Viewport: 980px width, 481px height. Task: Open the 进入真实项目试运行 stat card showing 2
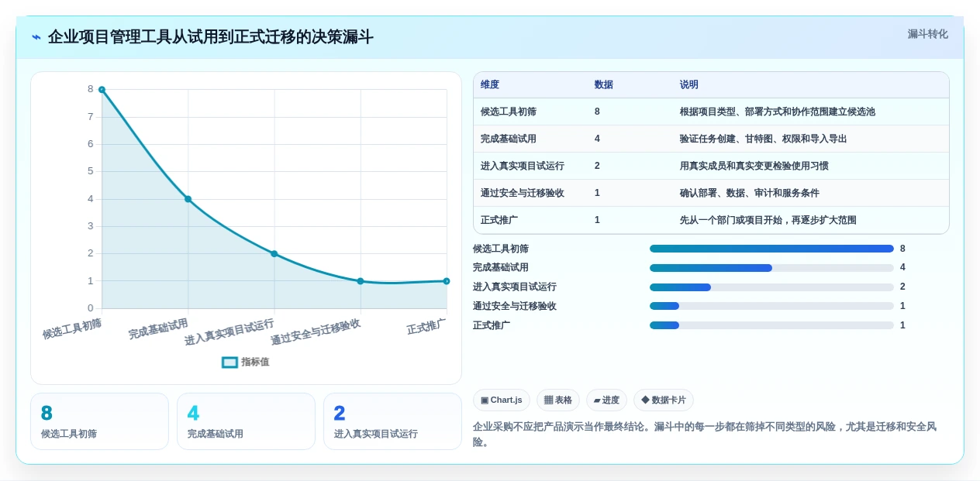(392, 421)
